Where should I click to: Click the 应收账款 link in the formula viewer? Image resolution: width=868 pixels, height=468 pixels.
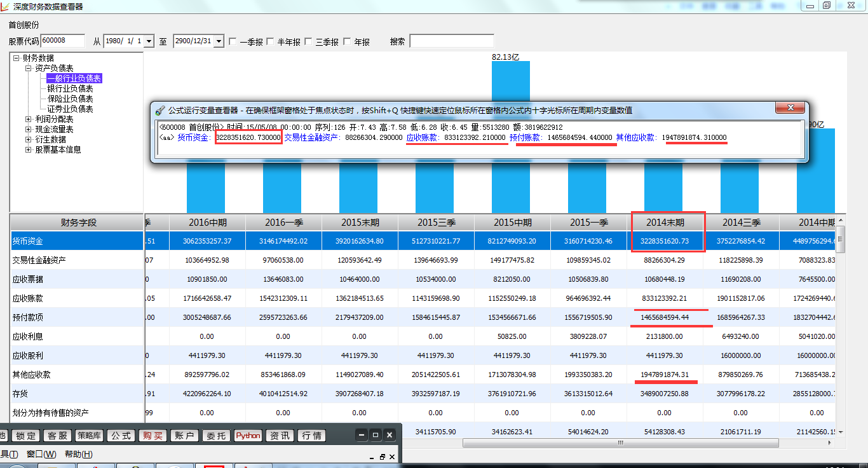[423, 137]
